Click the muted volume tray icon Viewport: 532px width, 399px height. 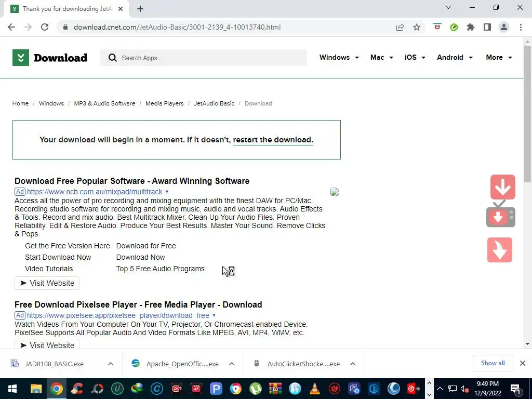point(465,389)
